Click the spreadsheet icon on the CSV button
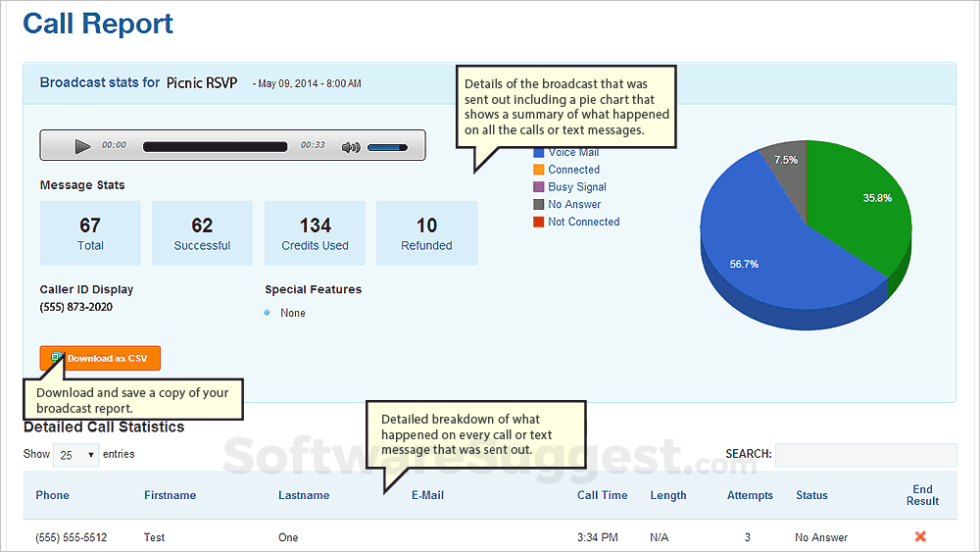980x552 pixels. point(56,357)
